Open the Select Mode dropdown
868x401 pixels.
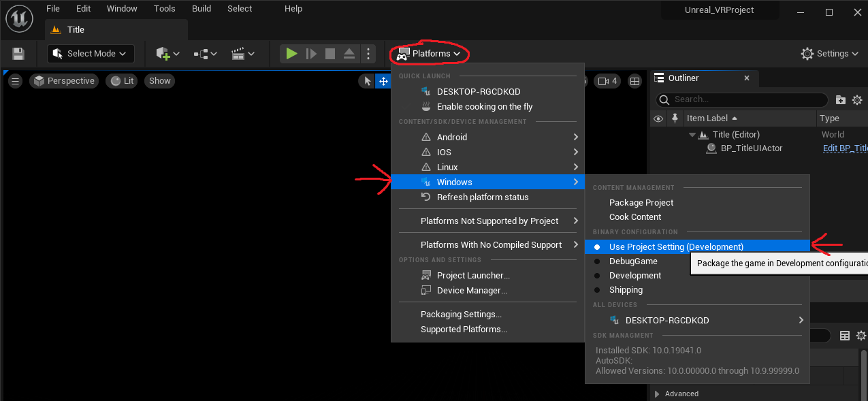[x=91, y=54]
